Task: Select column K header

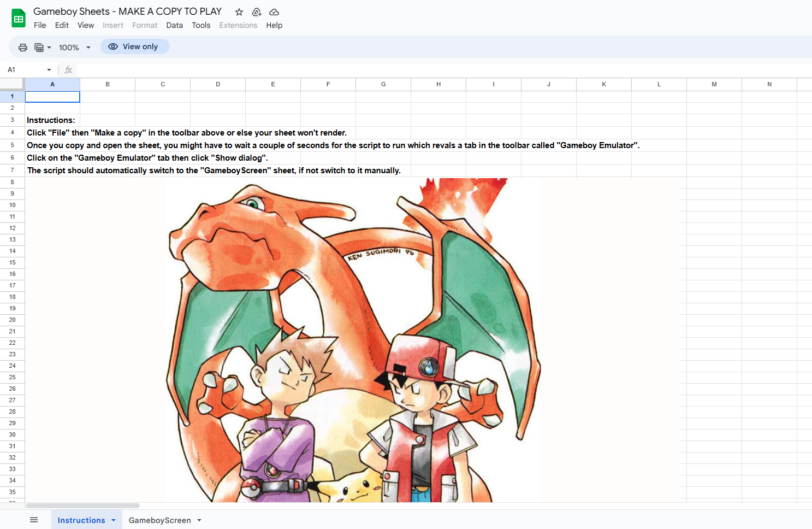Action: 604,84
